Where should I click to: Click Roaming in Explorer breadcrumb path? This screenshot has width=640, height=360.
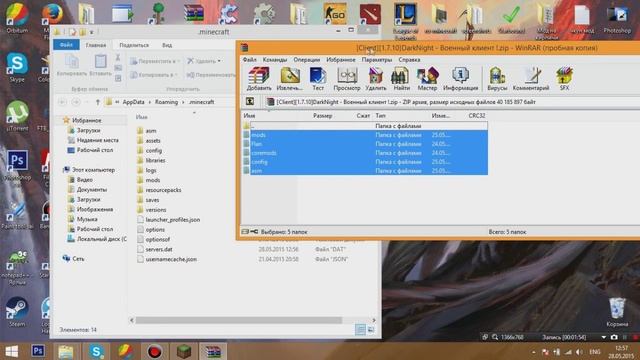[x=166, y=102]
